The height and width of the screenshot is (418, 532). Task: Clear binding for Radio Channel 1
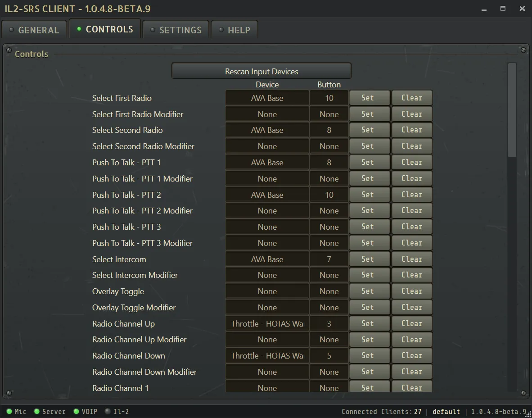click(x=412, y=387)
